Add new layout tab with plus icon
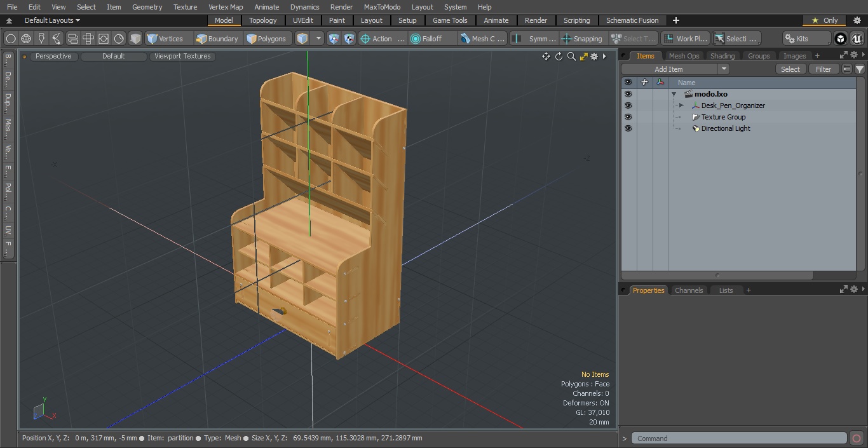This screenshot has height=448, width=868. [675, 20]
